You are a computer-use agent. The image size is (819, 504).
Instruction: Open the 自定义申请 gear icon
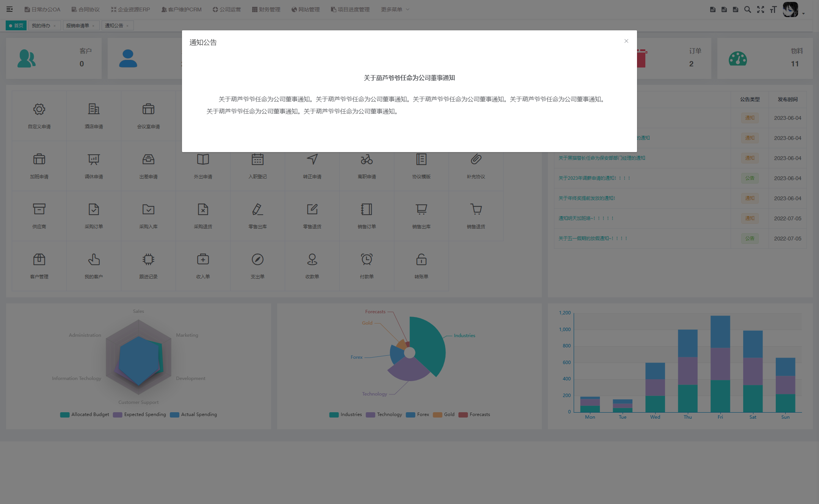[39, 109]
